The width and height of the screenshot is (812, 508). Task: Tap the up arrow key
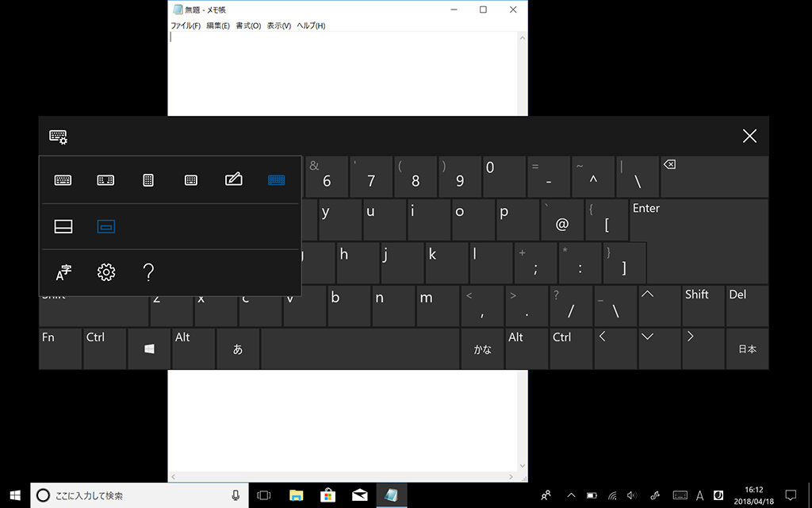[x=660, y=306]
